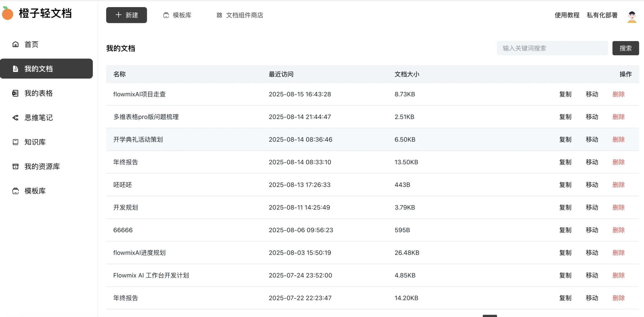This screenshot has height=317, width=644.
Task: Open 我的资源库 resource library
Action: (42, 166)
